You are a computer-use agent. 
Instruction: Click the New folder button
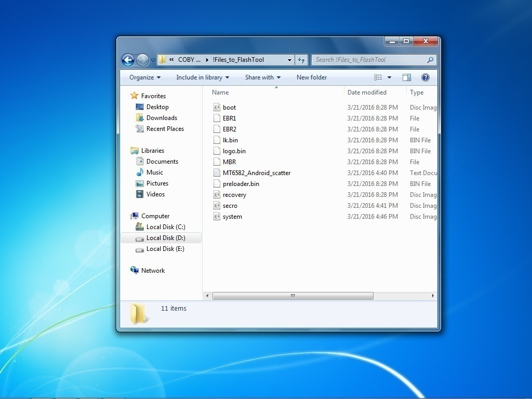point(312,77)
